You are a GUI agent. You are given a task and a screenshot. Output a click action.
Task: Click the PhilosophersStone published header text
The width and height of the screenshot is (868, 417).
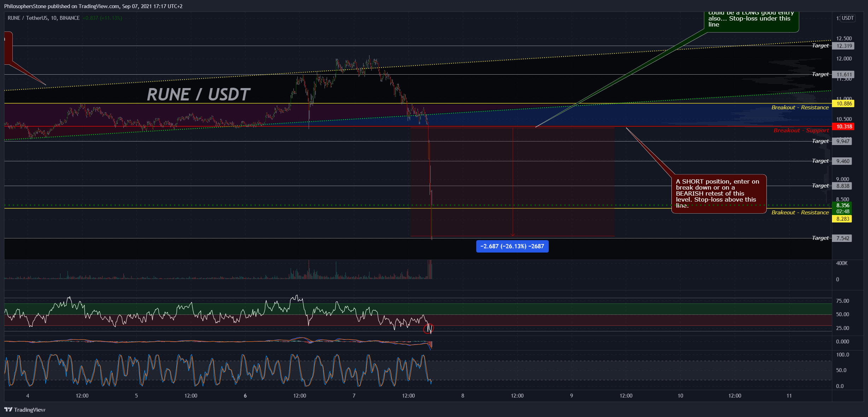pyautogui.click(x=93, y=6)
